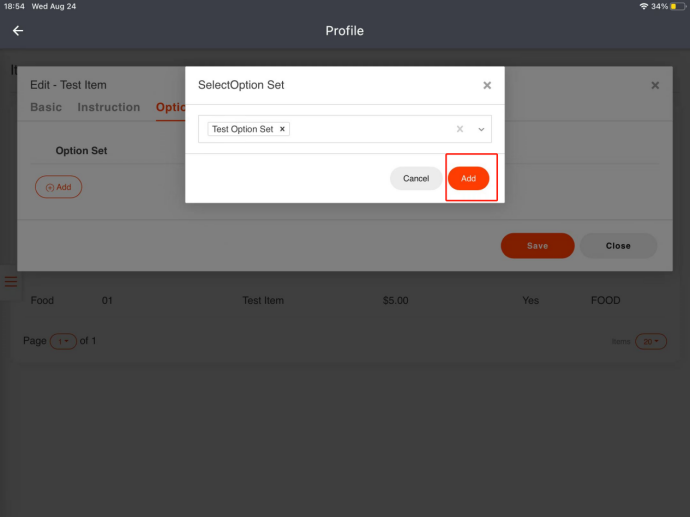Cancel the option set selection
690x518 pixels.
416,178
